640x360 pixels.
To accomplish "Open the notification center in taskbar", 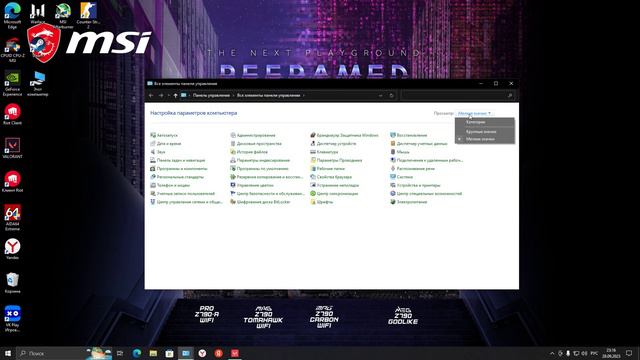I will click(x=629, y=353).
